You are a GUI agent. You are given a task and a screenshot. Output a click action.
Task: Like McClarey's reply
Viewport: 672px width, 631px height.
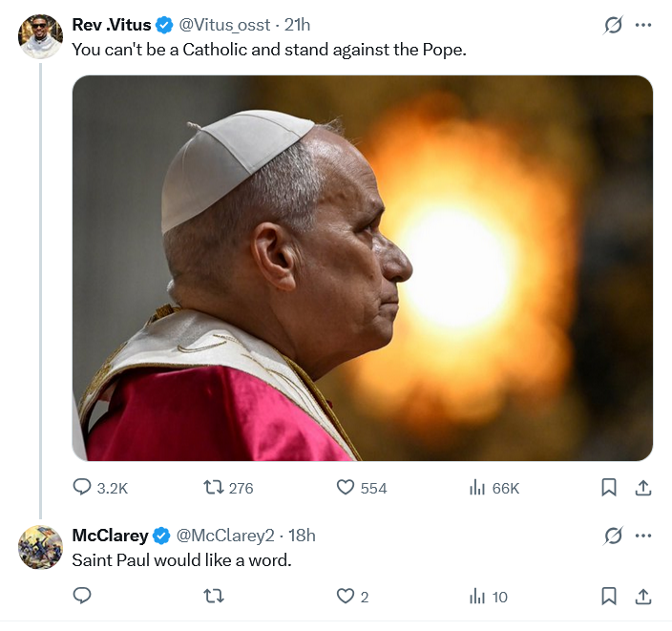(346, 597)
